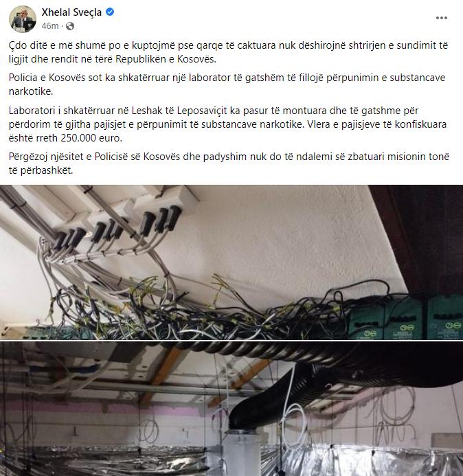Viewport: 463px width, 476px height.
Task: Open the second photo with ventilation duct
Action: 231,409
